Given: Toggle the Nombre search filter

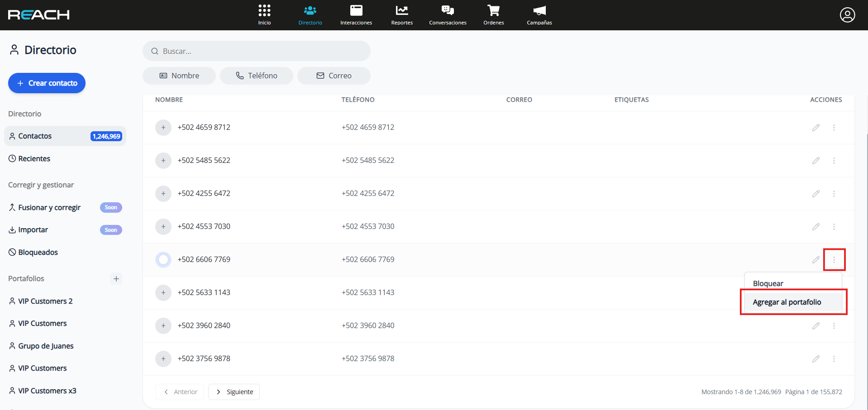Looking at the screenshot, I should pyautogui.click(x=179, y=76).
